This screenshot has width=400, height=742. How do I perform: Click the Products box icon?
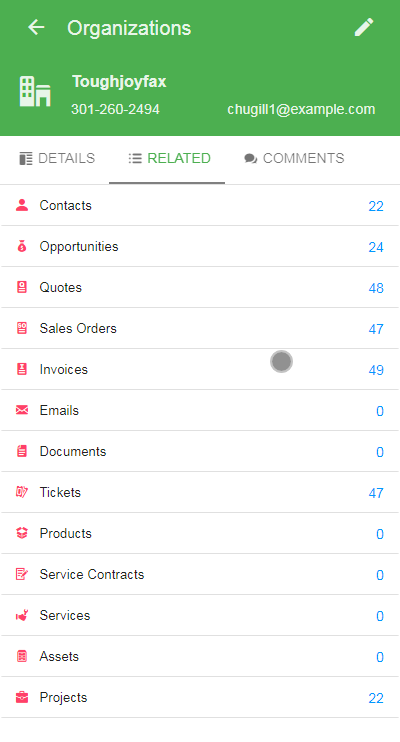[22, 533]
